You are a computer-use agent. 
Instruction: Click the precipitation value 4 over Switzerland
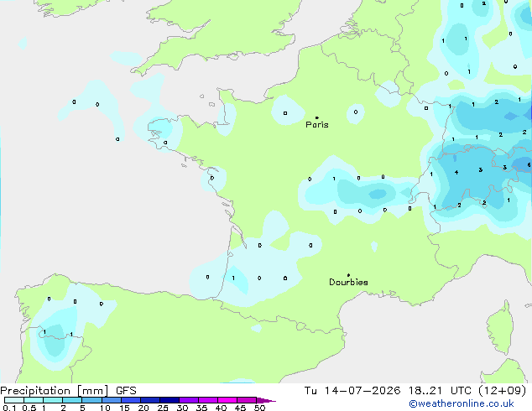(x=456, y=172)
